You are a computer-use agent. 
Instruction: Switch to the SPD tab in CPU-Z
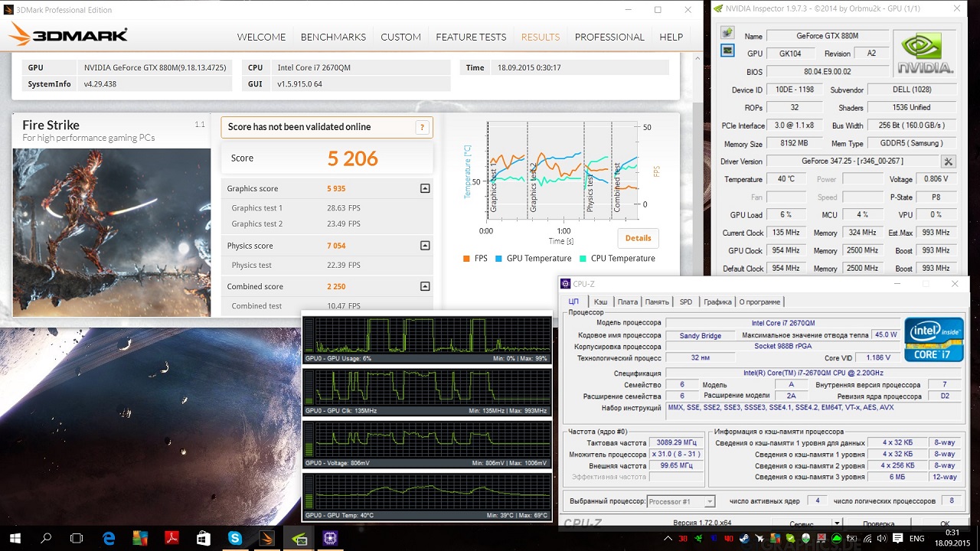click(x=686, y=302)
